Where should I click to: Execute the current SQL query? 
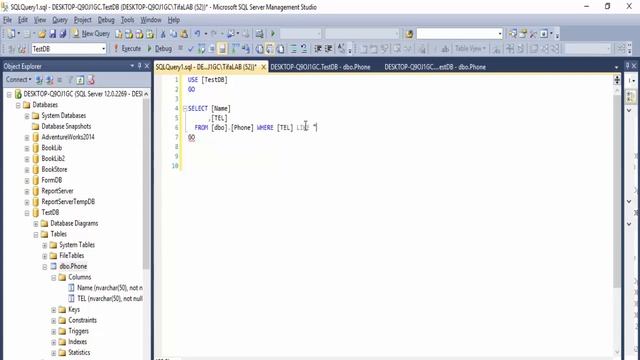click(127, 49)
